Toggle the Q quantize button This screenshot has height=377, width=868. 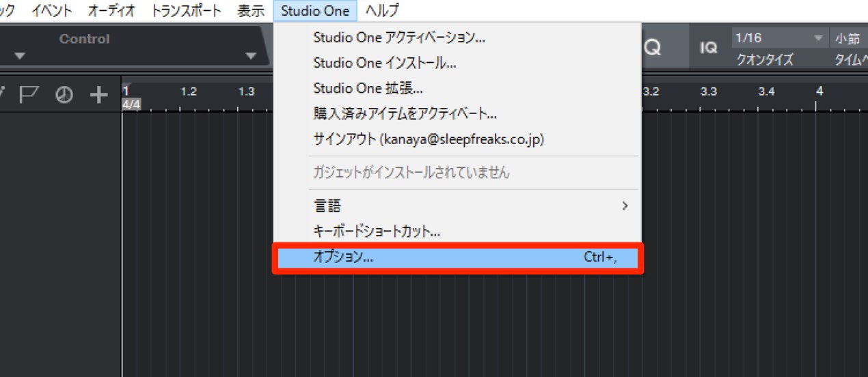(652, 48)
